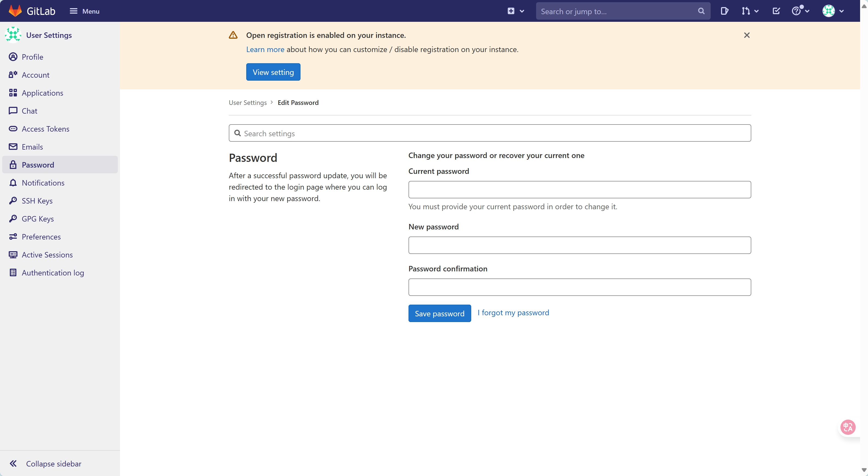This screenshot has height=476, width=868.
Task: Click the registration warning triangle icon
Action: [x=233, y=35]
